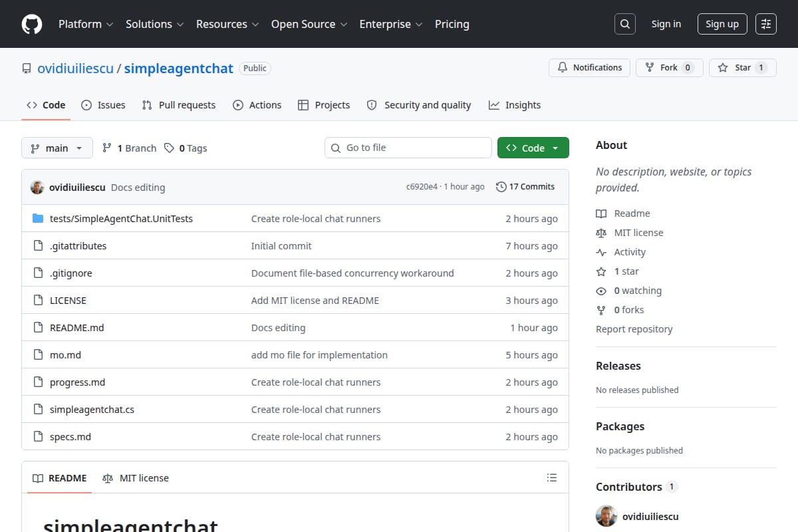798x532 pixels.
Task: Open the main branch selector dropdown
Action: tap(57, 148)
